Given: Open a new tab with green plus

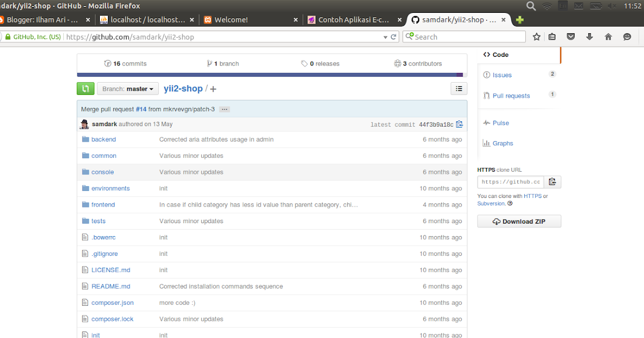Looking at the screenshot, I should pyautogui.click(x=519, y=20).
